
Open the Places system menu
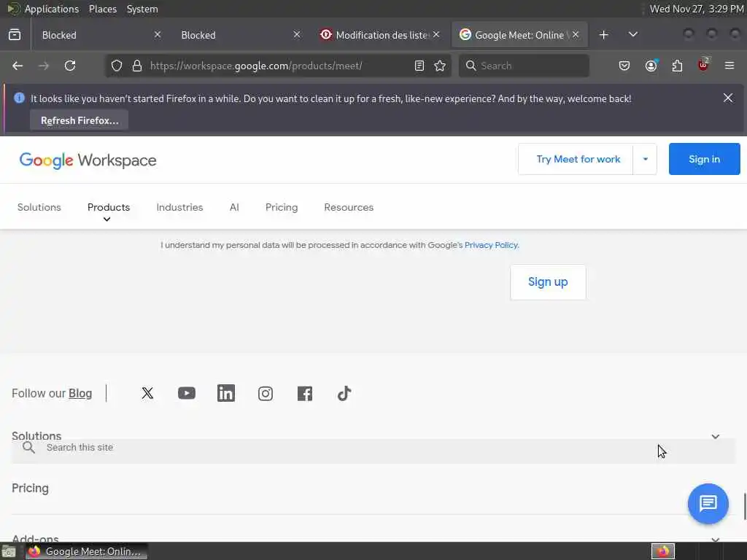[102, 9]
